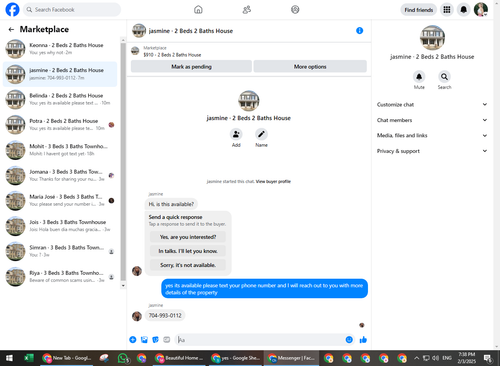Send quick response In talks. I'll let you know.
The height and width of the screenshot is (366, 500).
point(188,251)
